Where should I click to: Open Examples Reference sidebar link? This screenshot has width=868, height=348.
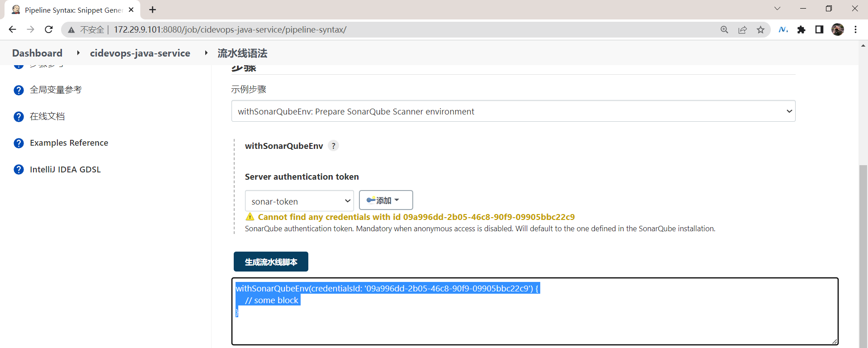coord(69,143)
